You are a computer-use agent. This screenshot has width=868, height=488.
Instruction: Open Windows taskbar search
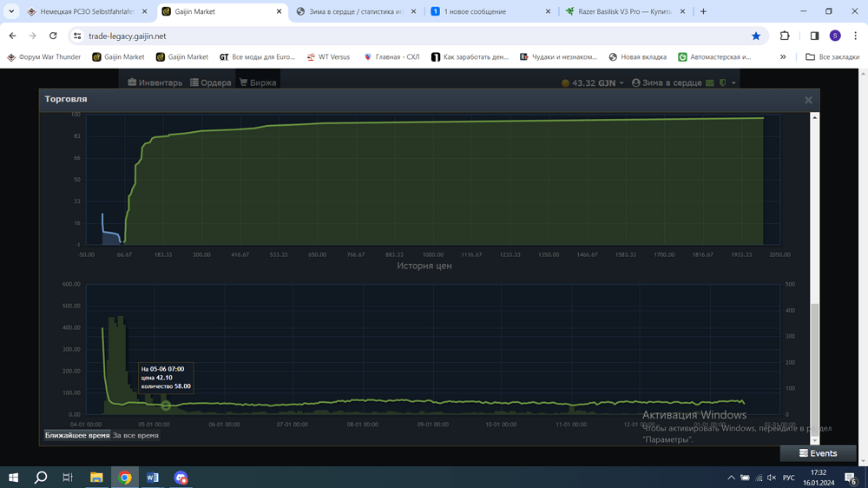coord(41,478)
